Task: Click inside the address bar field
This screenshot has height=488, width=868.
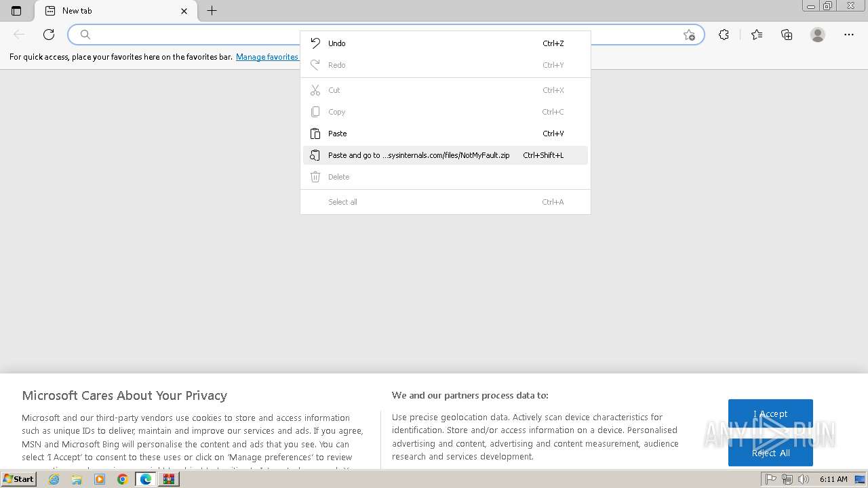Action: (387, 35)
